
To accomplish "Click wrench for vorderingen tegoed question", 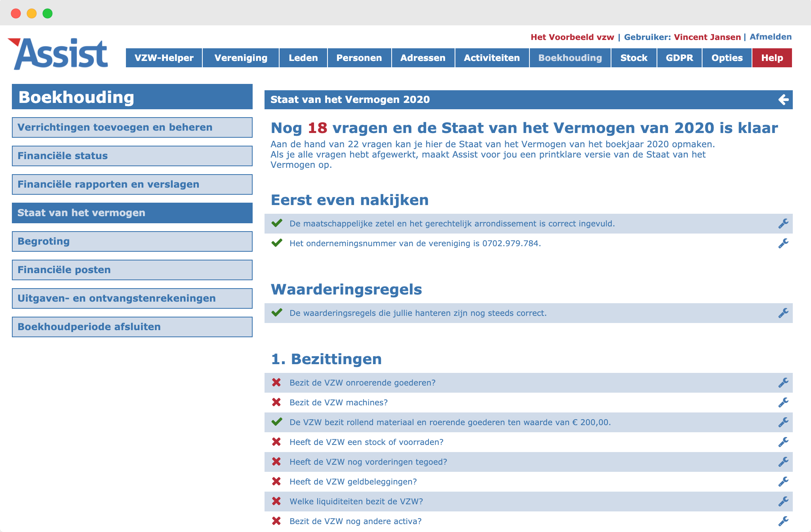I will pos(783,462).
